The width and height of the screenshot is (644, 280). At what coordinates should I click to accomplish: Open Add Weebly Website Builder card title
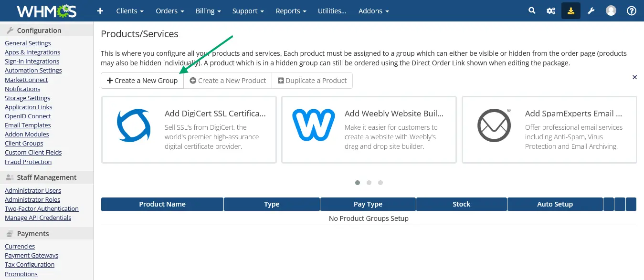tap(394, 114)
